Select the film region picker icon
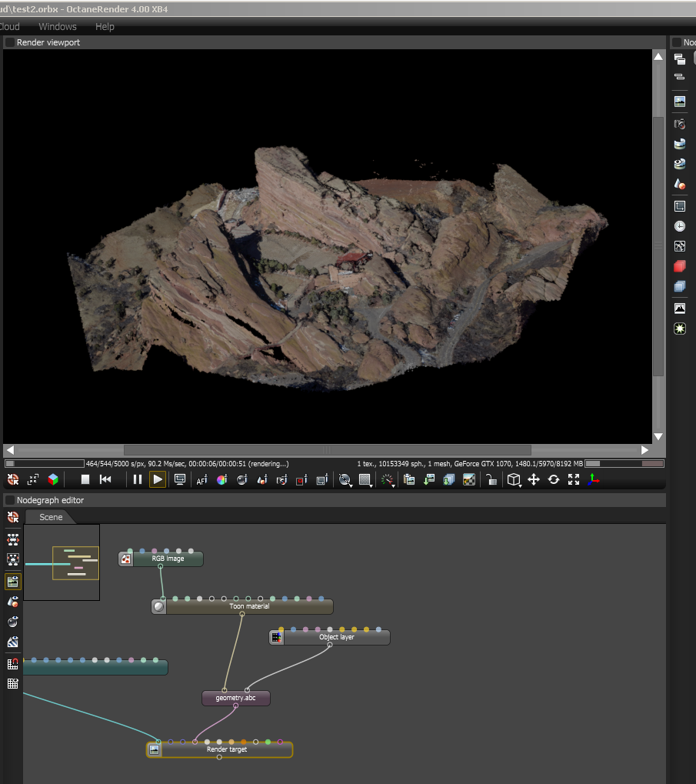Image resolution: width=696 pixels, height=784 pixels. [321, 479]
